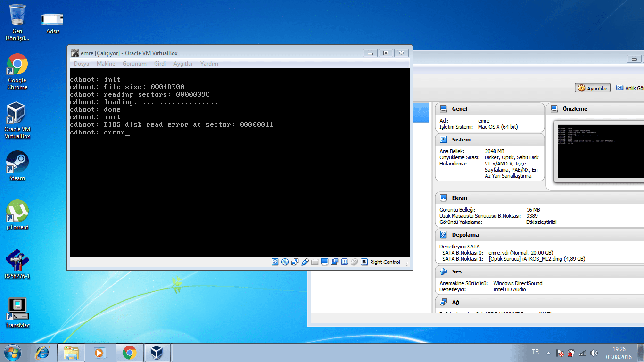644x362 pixels.
Task: Open Windows Media Player from the taskbar
Action: 99,353
